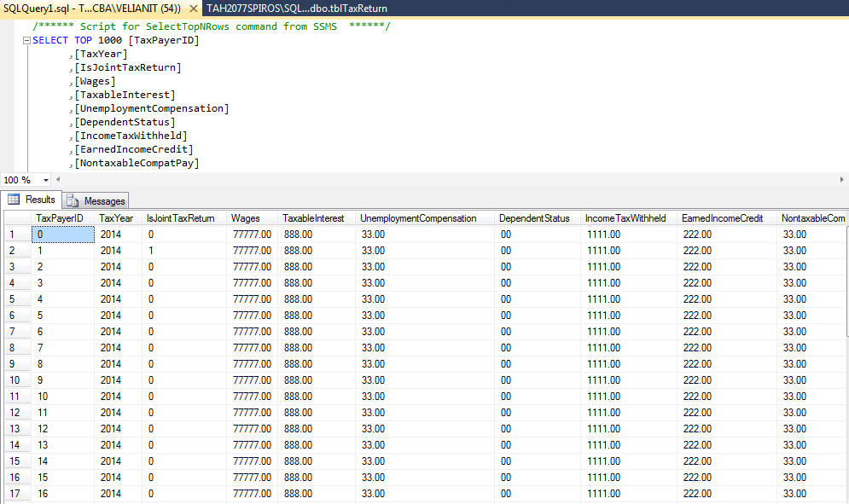Image resolution: width=849 pixels, height=504 pixels.
Task: Click [EarnedIncomeCredit] in the query editor
Action: coord(134,149)
